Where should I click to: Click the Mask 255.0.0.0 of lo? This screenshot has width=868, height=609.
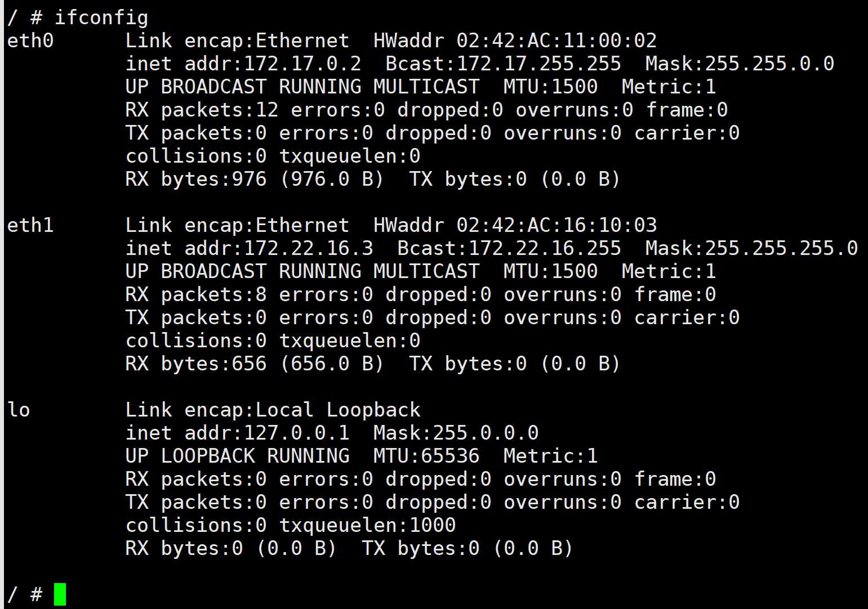456,433
